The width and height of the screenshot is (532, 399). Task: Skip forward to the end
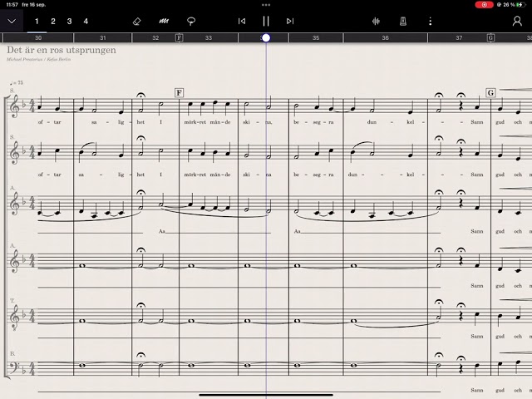(x=290, y=21)
